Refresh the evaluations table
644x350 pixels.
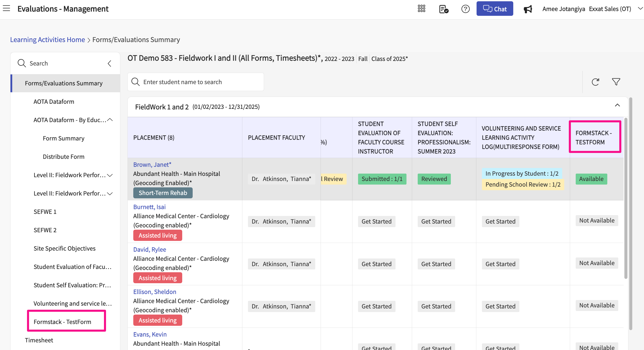coord(595,82)
